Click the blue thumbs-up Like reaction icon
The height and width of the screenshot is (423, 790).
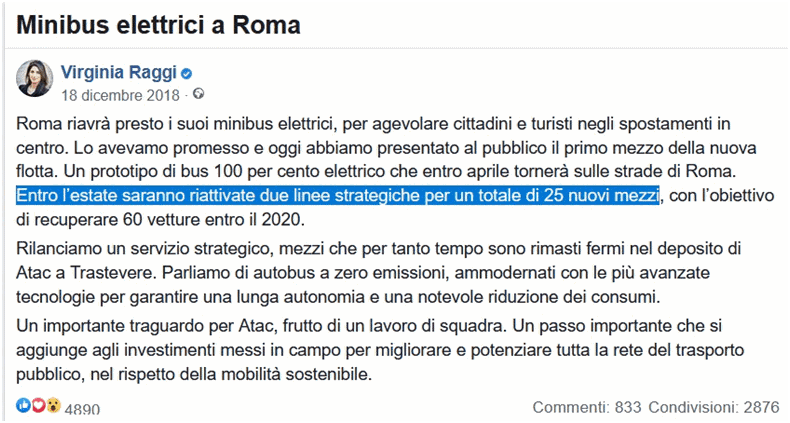(23, 406)
